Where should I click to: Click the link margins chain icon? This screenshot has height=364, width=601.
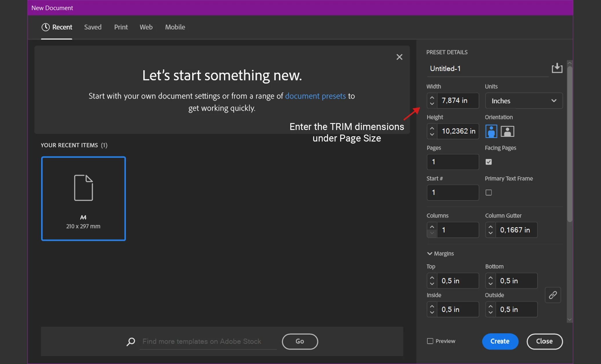(553, 295)
